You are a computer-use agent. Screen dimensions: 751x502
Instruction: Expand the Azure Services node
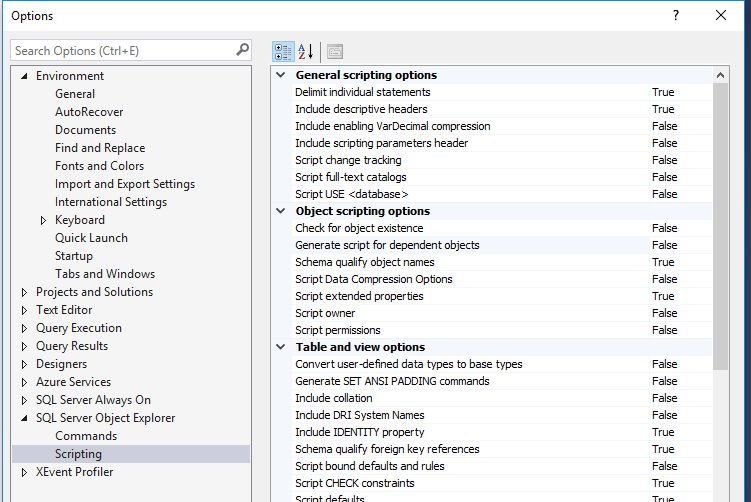click(24, 382)
